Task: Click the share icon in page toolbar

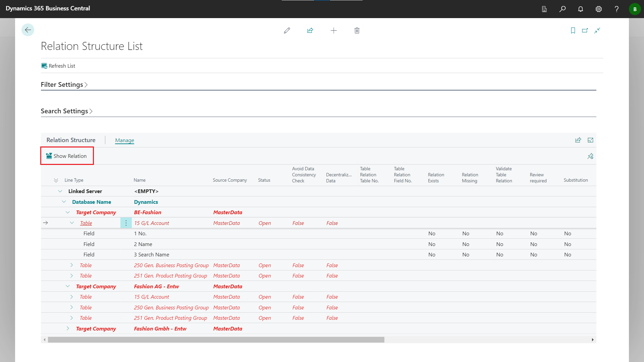Action: (x=310, y=31)
